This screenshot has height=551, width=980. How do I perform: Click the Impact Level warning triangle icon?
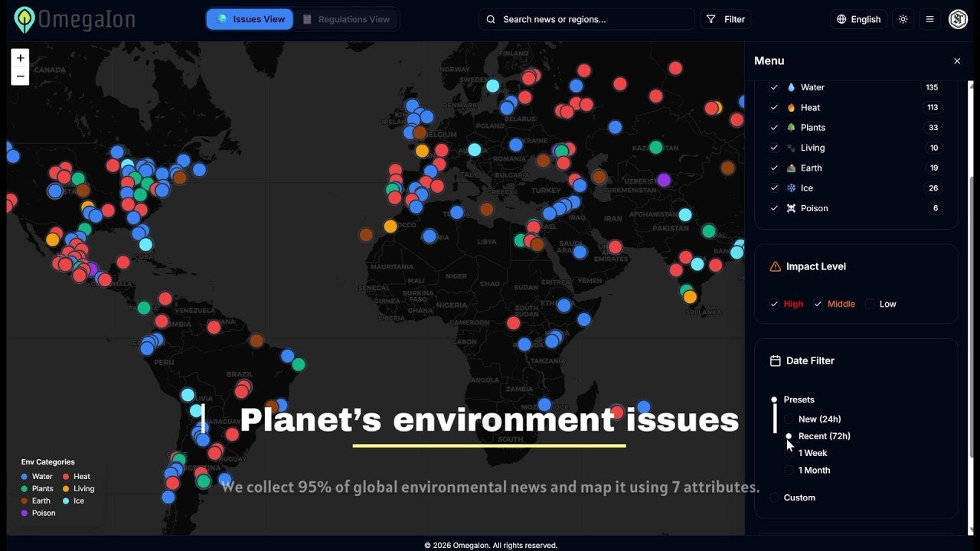[x=775, y=266]
